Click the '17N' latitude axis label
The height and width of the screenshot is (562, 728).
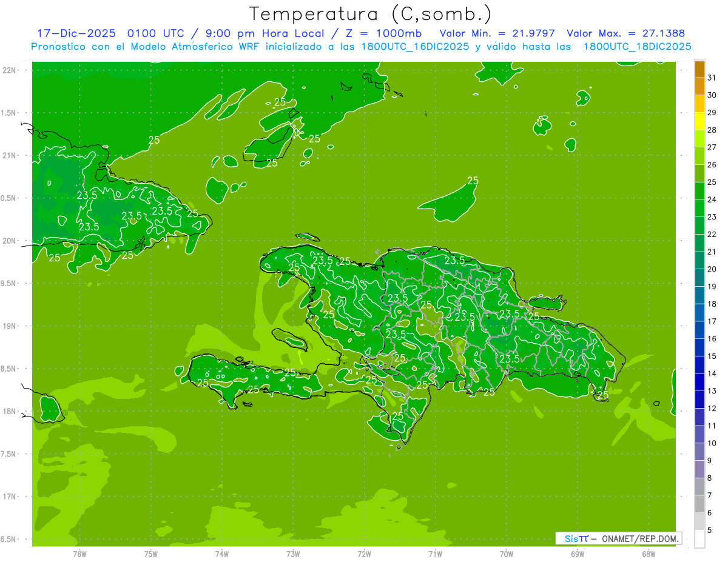pyautogui.click(x=10, y=497)
